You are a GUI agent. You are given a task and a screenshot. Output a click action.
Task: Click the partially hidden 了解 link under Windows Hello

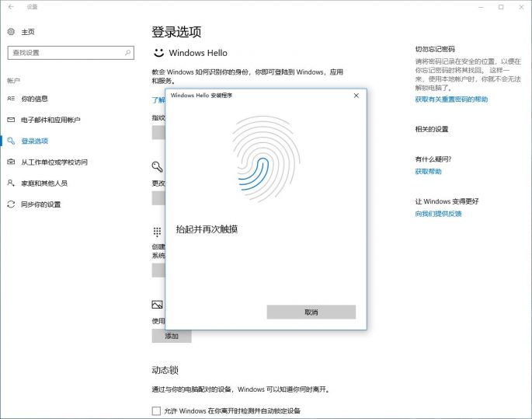coord(158,100)
